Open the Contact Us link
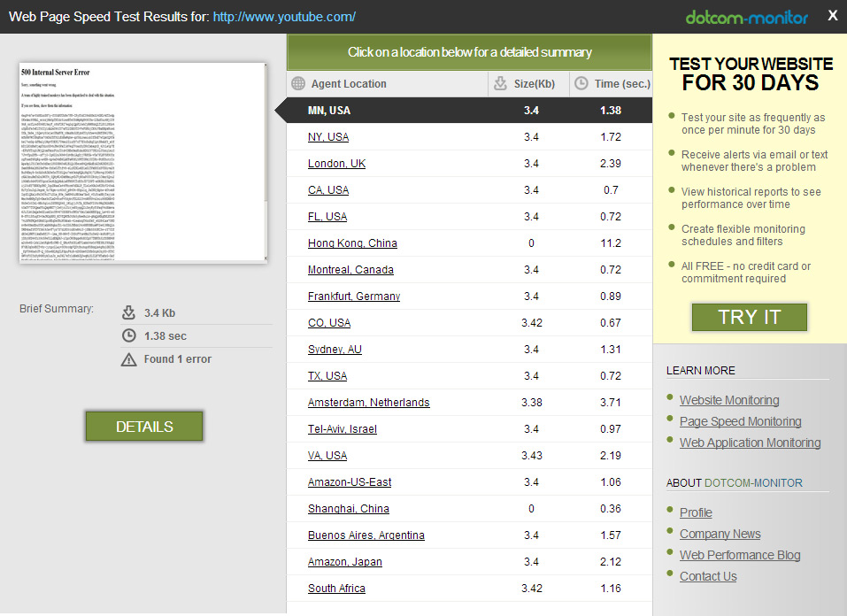This screenshot has width=847, height=616. (x=708, y=576)
